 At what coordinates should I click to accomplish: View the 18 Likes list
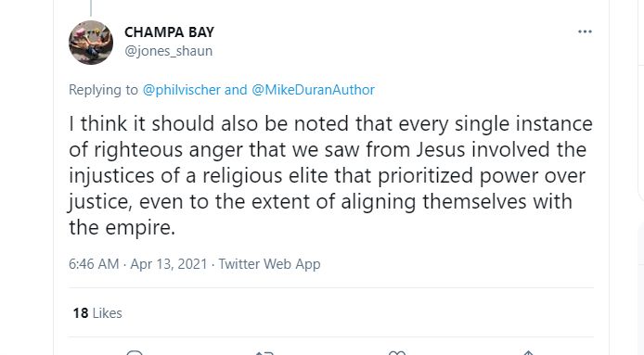click(x=97, y=313)
